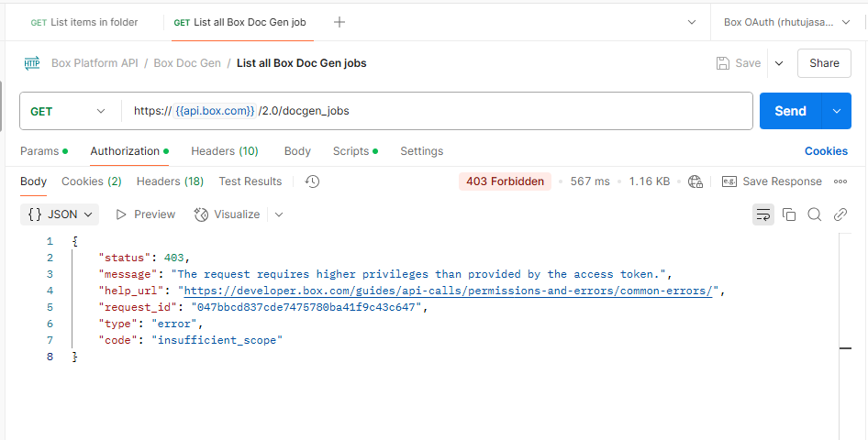Open the developer.box.com help URL link
Screen dimensions: 868x440
[x=447, y=291]
